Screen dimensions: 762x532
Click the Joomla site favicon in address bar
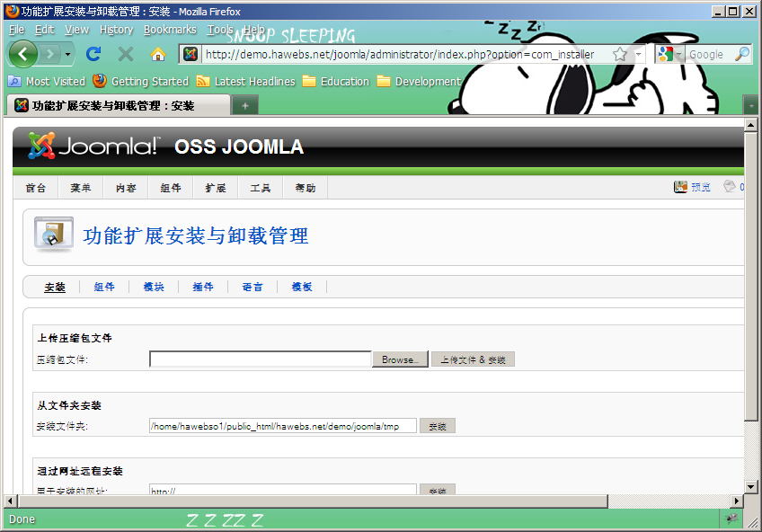(190, 54)
